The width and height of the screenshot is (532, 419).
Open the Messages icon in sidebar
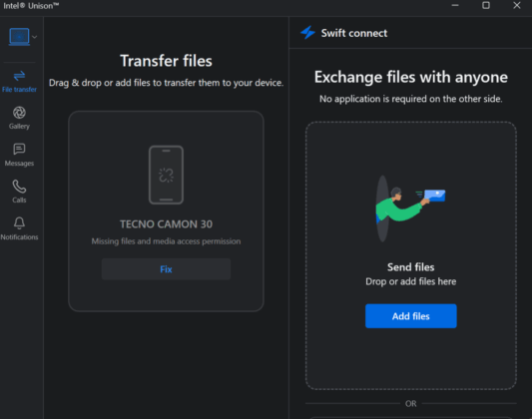pyautogui.click(x=19, y=150)
